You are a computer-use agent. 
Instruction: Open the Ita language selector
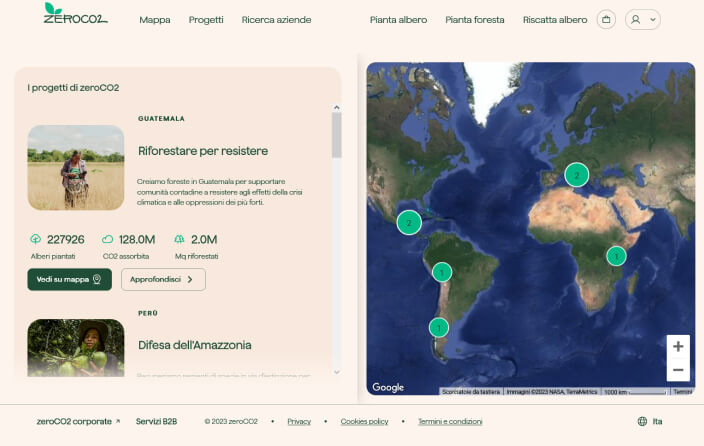click(650, 421)
